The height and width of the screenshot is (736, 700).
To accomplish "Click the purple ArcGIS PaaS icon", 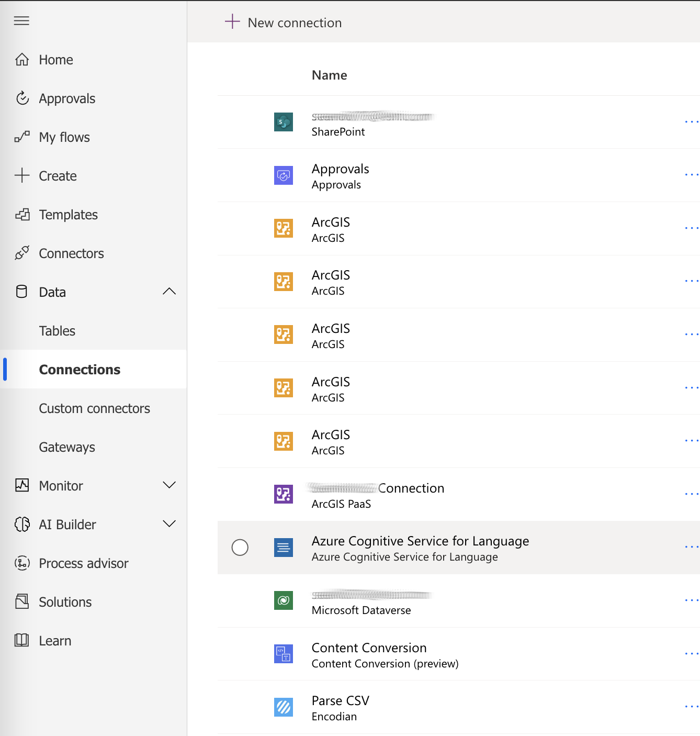I will [284, 494].
